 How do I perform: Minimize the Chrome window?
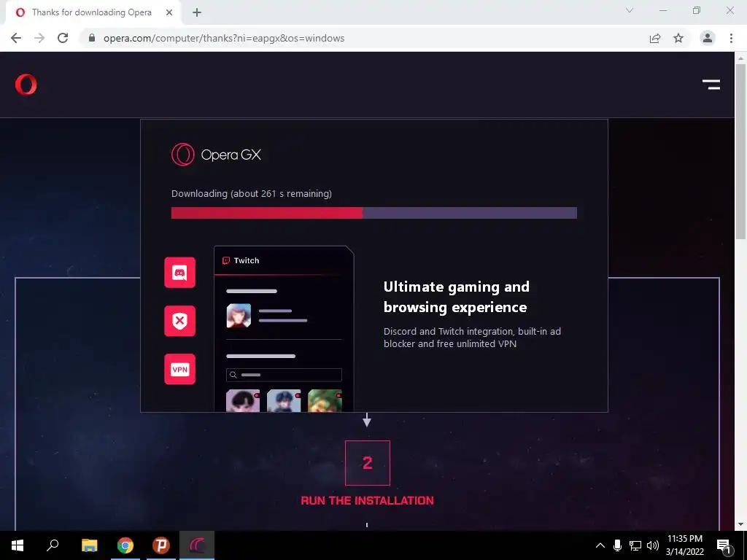[663, 10]
